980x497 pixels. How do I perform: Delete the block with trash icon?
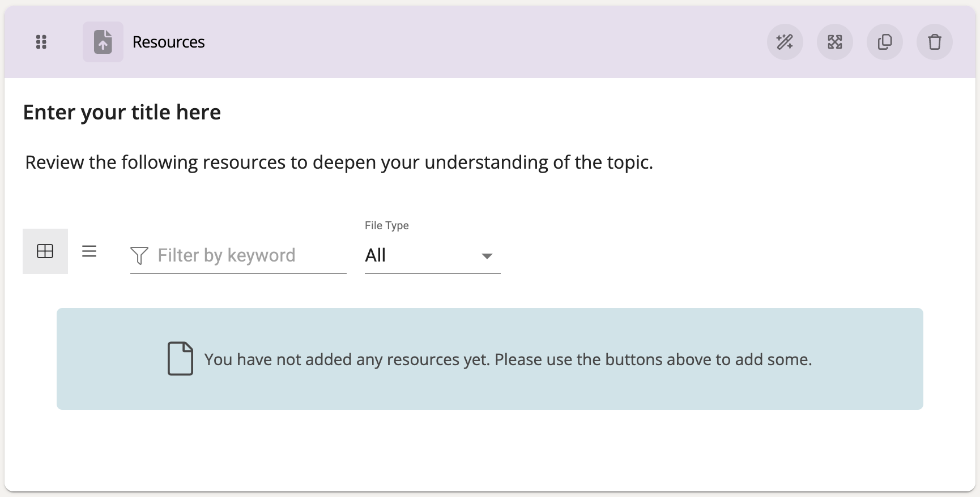[x=934, y=42]
